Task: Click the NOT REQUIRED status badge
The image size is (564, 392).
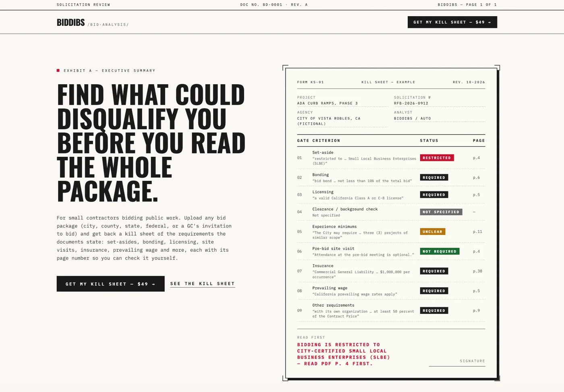Action: pos(440,251)
